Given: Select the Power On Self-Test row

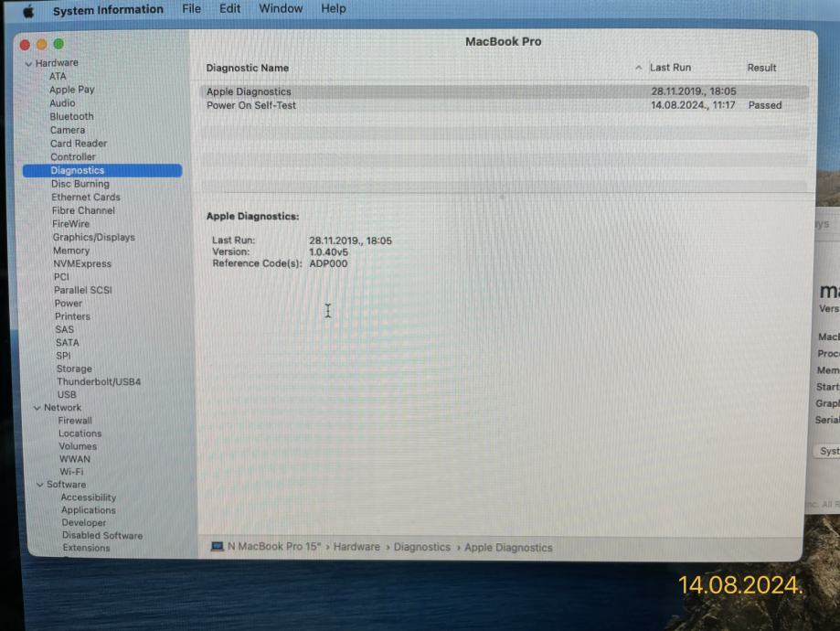Looking at the screenshot, I should [x=505, y=105].
